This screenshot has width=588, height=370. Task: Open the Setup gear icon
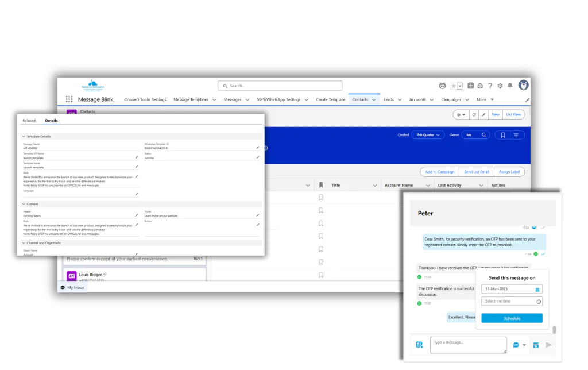(x=500, y=85)
